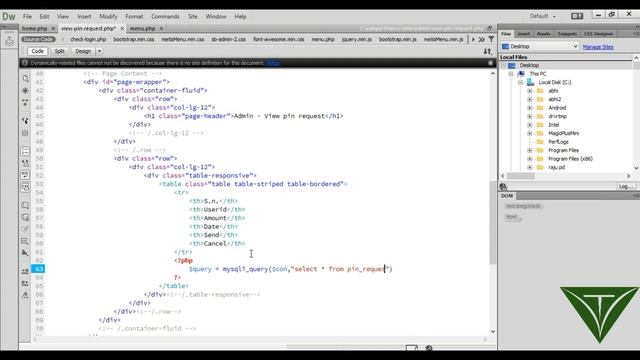Switch to Design view
The width and height of the screenshot is (640, 360).
[83, 51]
